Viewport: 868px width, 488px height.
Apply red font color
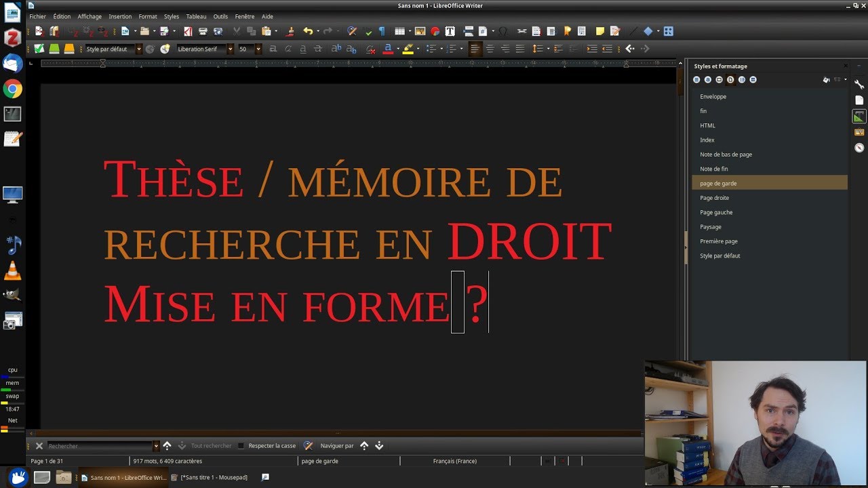point(388,49)
